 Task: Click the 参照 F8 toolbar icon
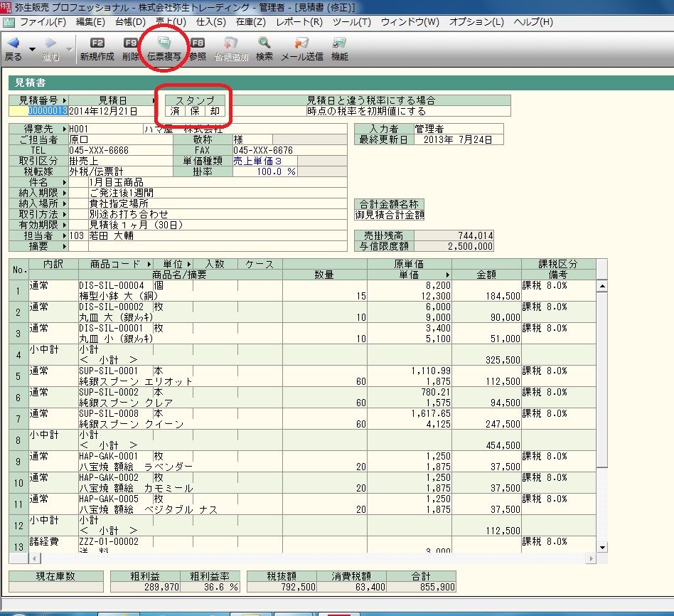198,43
